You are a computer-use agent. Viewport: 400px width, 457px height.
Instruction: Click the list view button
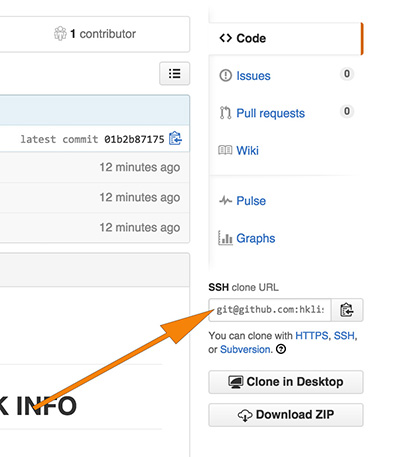pyautogui.click(x=174, y=73)
